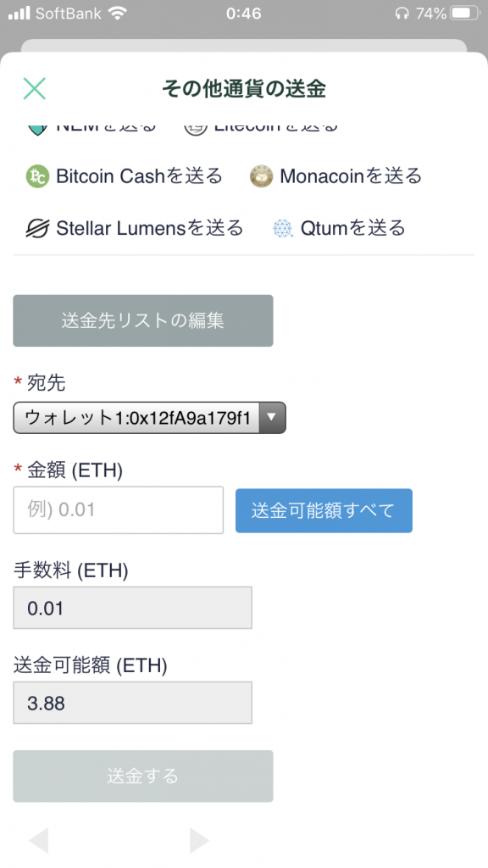488x868 pixels.
Task: Click the 送金可能額 (ETH) 3.88 field
Action: (x=133, y=703)
